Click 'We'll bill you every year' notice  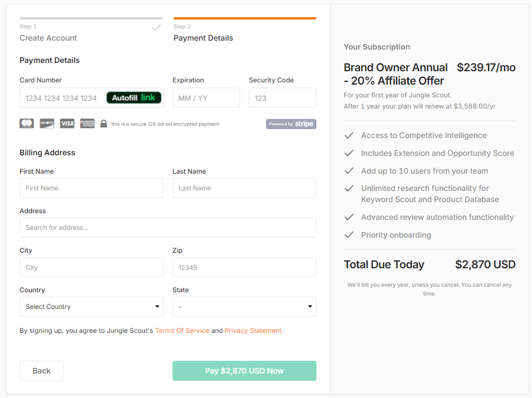coord(429,289)
